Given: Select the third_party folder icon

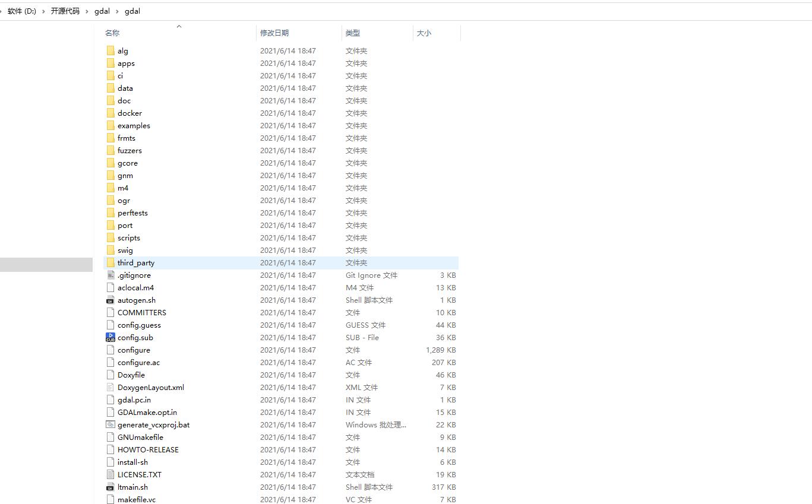Looking at the screenshot, I should click(110, 262).
